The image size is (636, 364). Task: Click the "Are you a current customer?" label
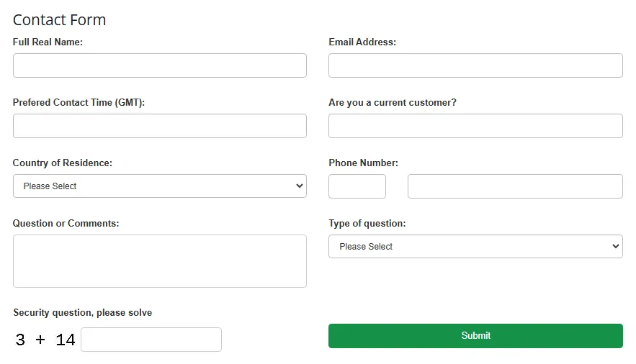[393, 103]
